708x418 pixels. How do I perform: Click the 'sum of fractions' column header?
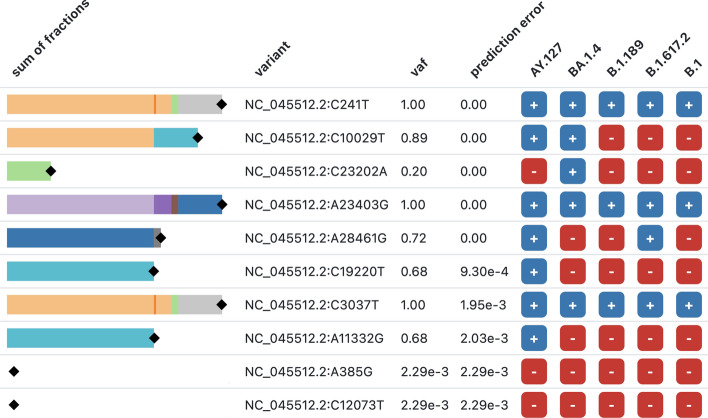pyautogui.click(x=50, y=39)
